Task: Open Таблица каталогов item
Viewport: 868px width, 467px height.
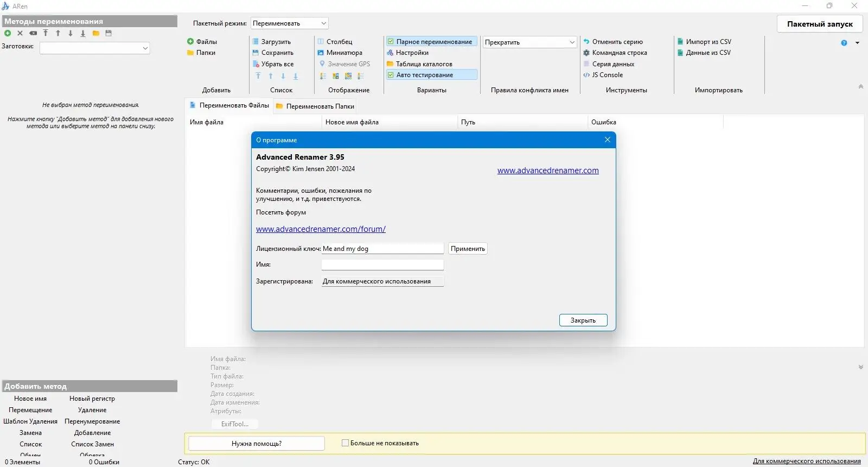Action: pyautogui.click(x=419, y=64)
